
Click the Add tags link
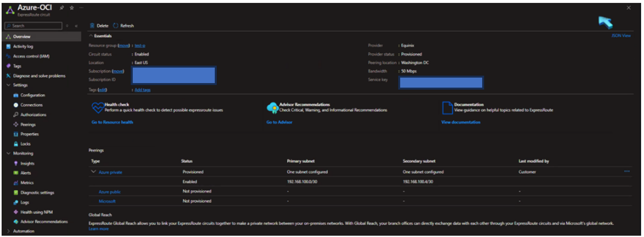[x=142, y=90]
